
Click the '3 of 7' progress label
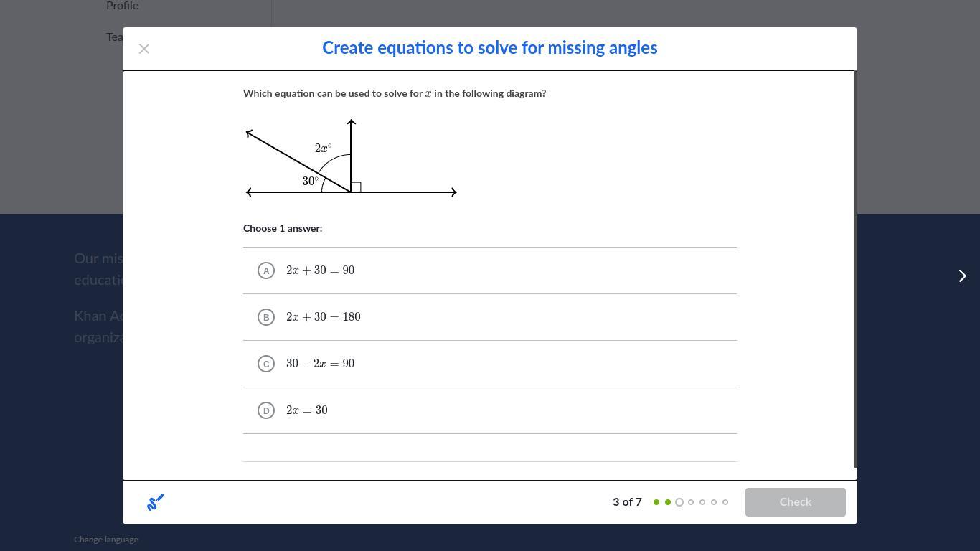click(x=627, y=502)
